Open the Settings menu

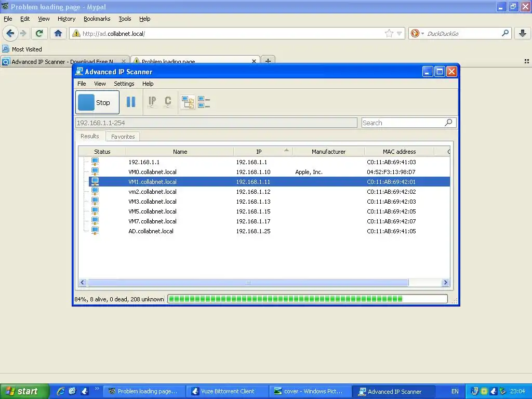click(124, 84)
